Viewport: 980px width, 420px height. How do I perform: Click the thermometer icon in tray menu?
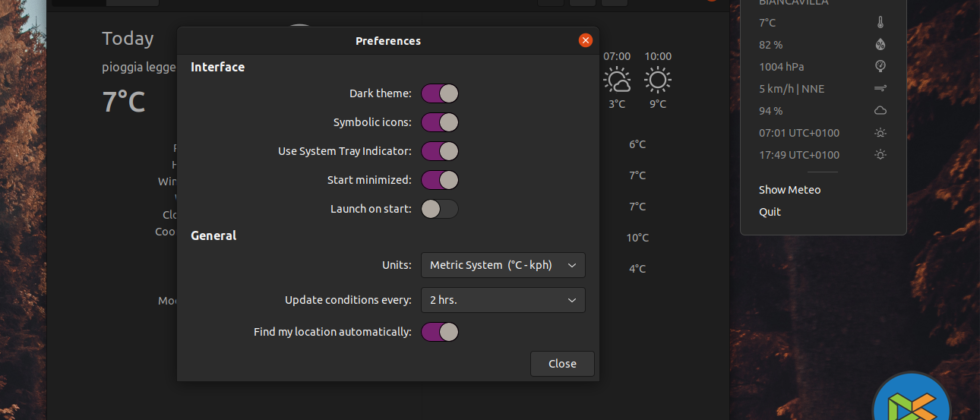tap(880, 22)
